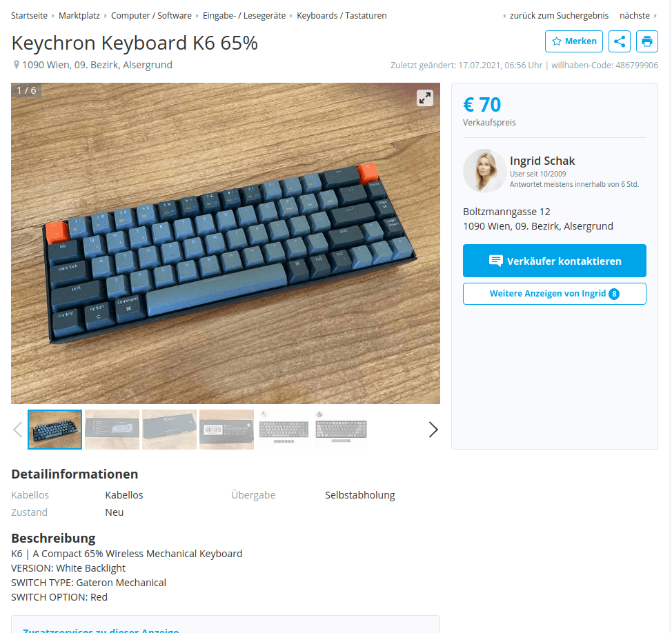The width and height of the screenshot is (672, 633).
Task: Select the barcode label thumbnail
Action: (227, 430)
